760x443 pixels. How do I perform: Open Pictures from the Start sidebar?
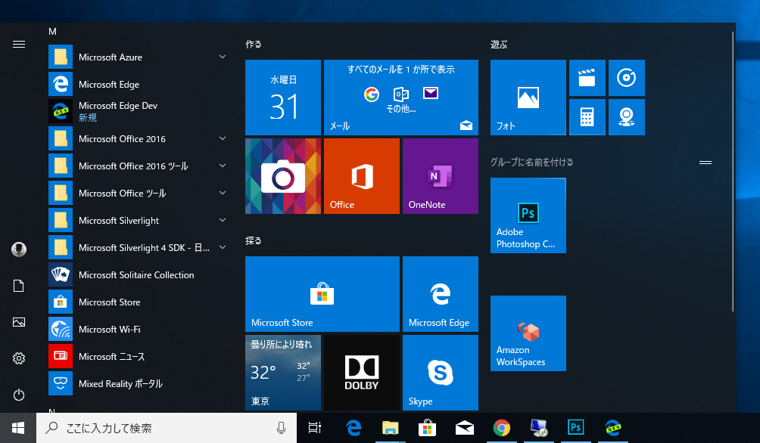pyautogui.click(x=18, y=322)
